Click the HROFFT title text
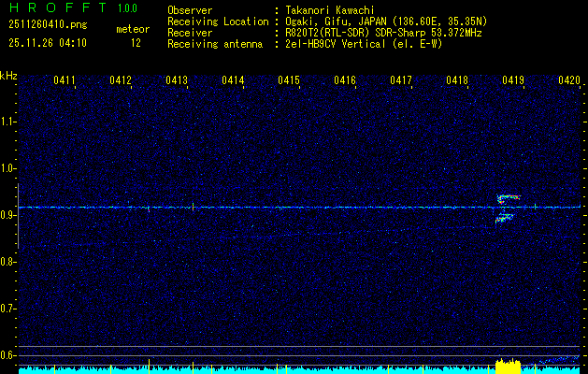 point(54,7)
